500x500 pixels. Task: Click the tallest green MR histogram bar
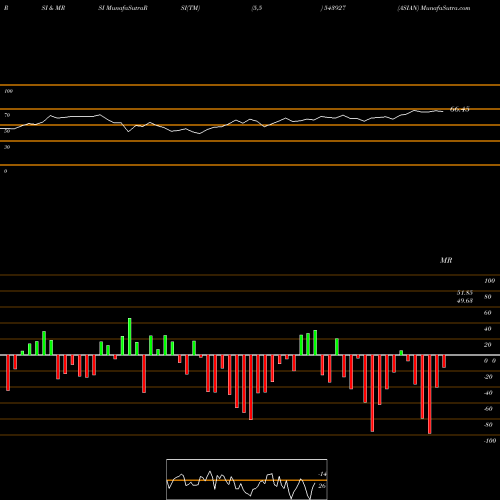[130, 337]
